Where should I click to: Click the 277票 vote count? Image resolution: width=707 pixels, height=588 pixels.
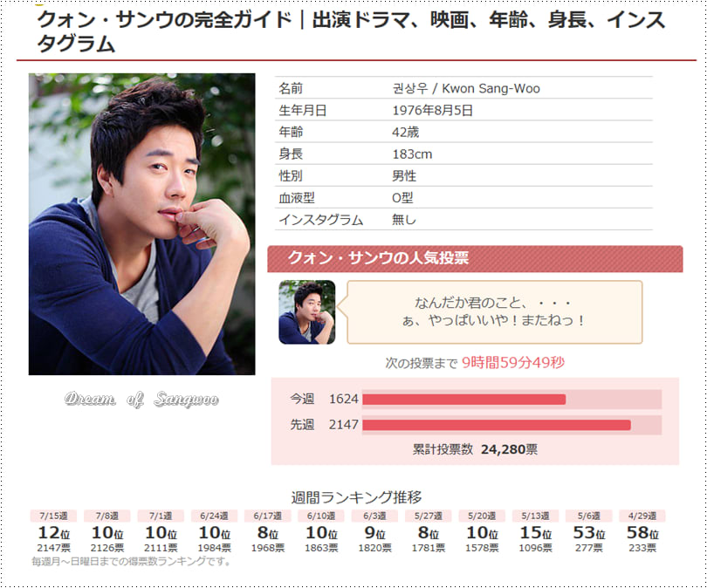589,549
